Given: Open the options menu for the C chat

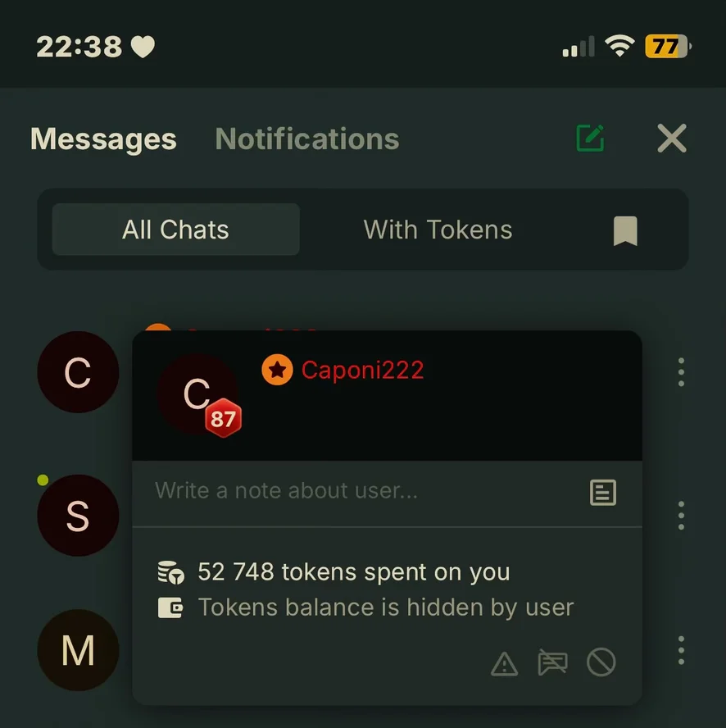Looking at the screenshot, I should pyautogui.click(x=681, y=372).
